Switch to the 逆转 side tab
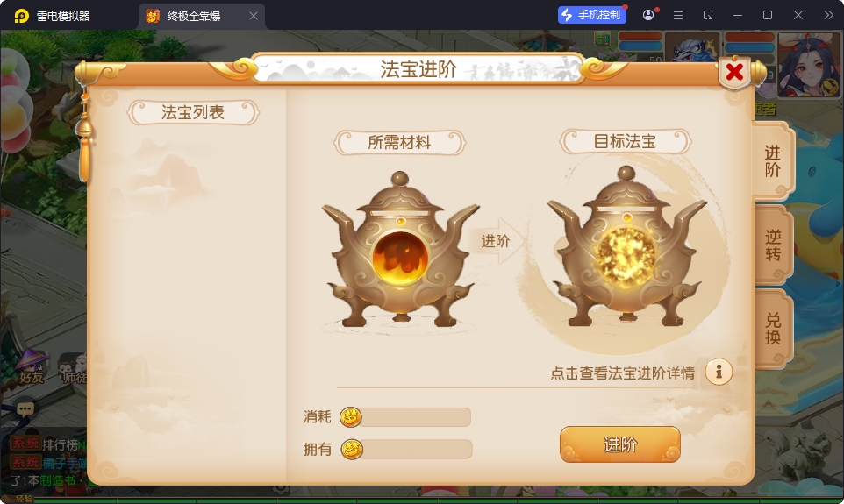The image size is (844, 504). click(x=774, y=245)
